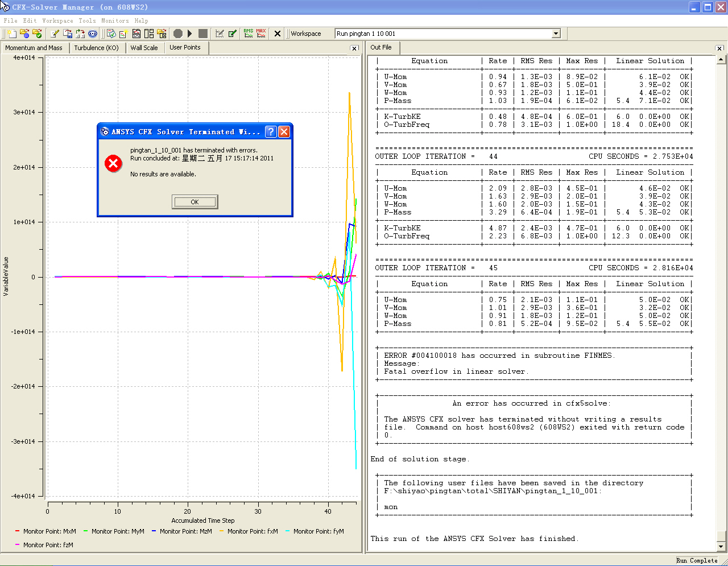Open the New Monitor chart icon
728x566 pixels.
click(x=123, y=33)
